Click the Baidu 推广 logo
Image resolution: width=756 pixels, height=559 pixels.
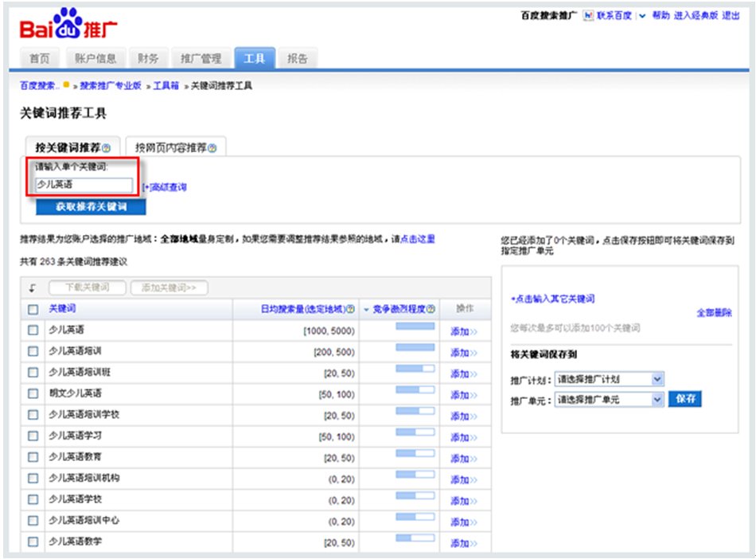coord(68,24)
